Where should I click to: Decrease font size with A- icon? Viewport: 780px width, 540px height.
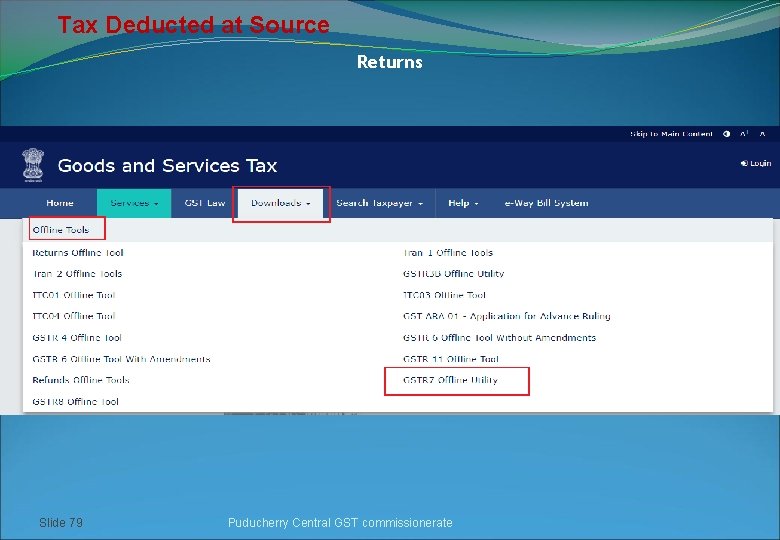[762, 134]
